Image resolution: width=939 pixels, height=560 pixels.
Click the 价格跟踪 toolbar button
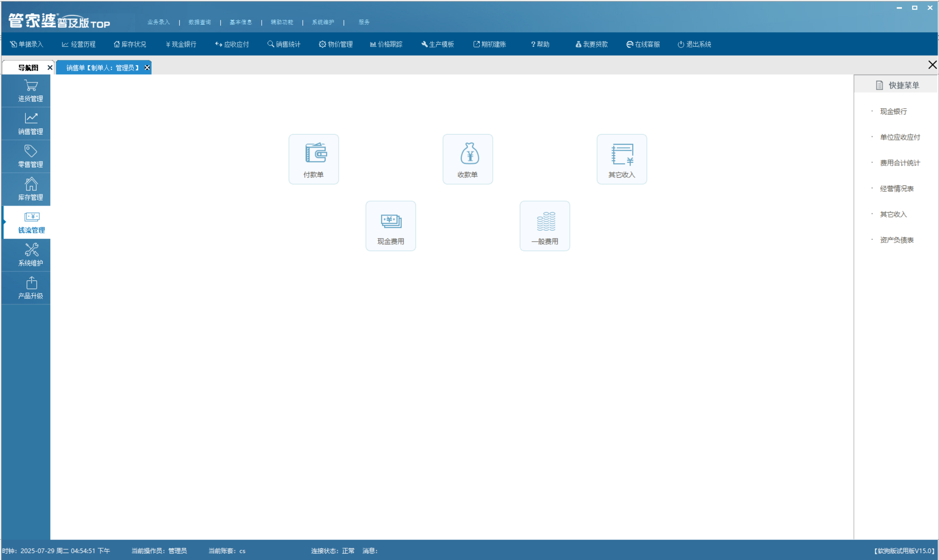(386, 44)
